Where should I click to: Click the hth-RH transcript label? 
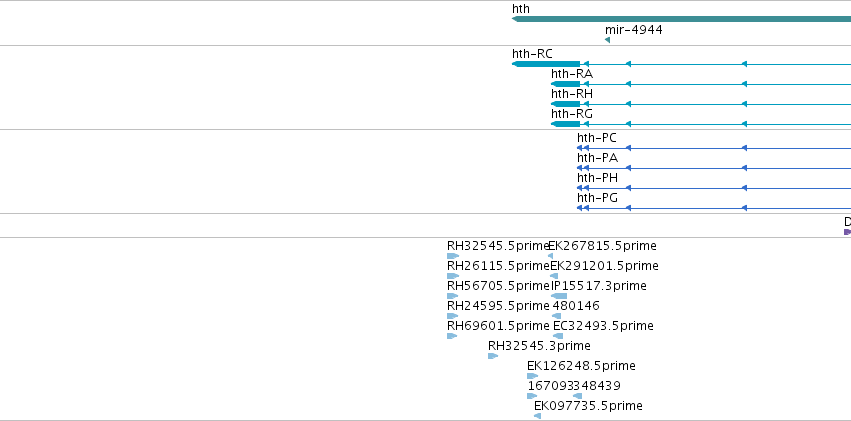click(572, 94)
